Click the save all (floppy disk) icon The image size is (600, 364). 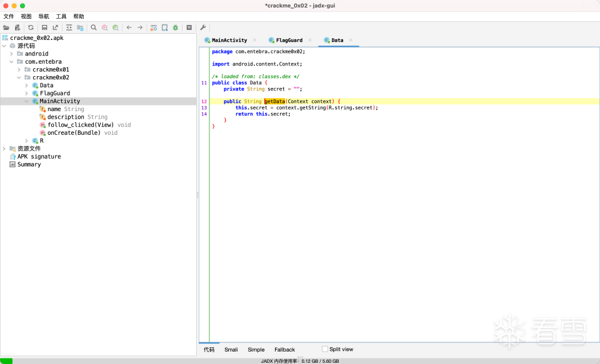[x=44, y=27]
